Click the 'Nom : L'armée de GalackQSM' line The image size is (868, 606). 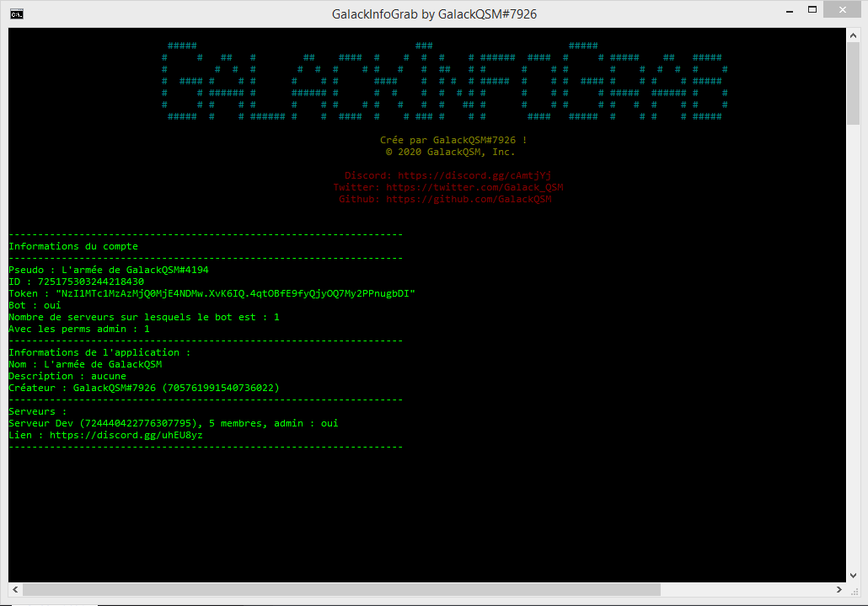(x=85, y=364)
